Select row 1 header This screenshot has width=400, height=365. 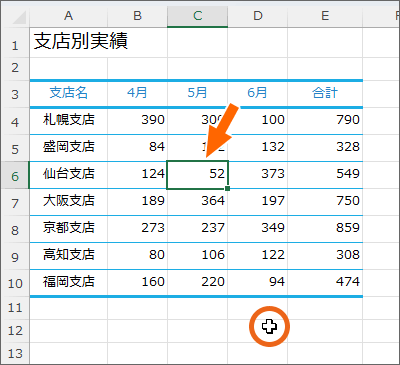(15, 42)
